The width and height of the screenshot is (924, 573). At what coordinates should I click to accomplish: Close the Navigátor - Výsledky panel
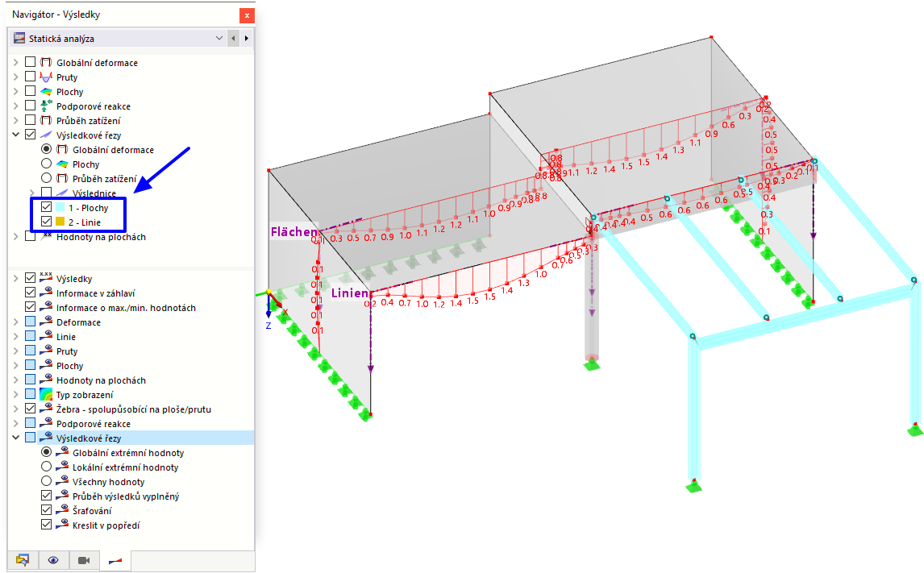pyautogui.click(x=247, y=16)
